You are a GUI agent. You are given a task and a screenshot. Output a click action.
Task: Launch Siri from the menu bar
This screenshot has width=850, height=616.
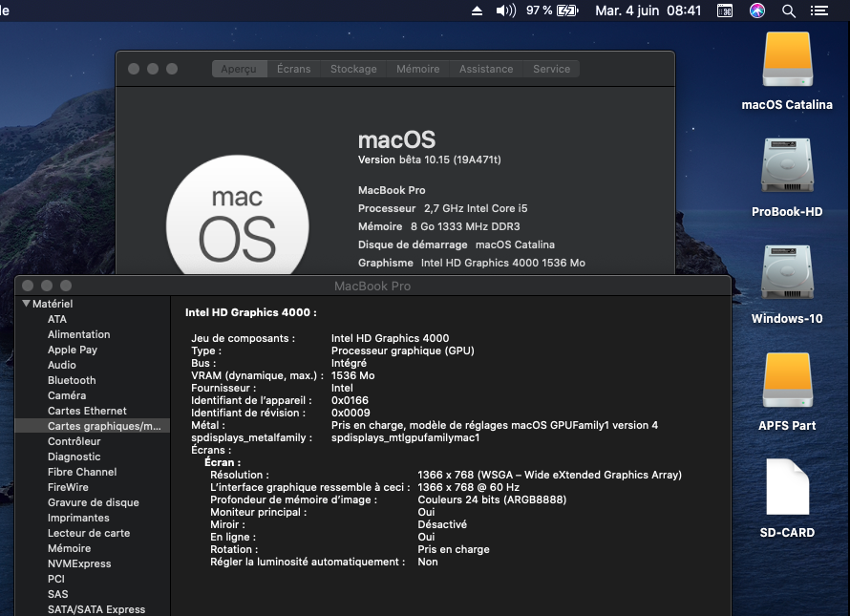[757, 11]
